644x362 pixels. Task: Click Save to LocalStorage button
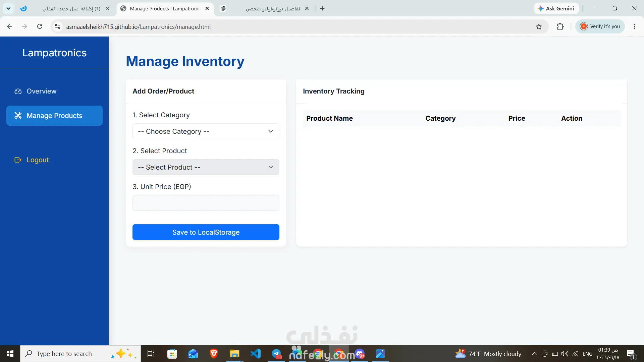(x=206, y=232)
